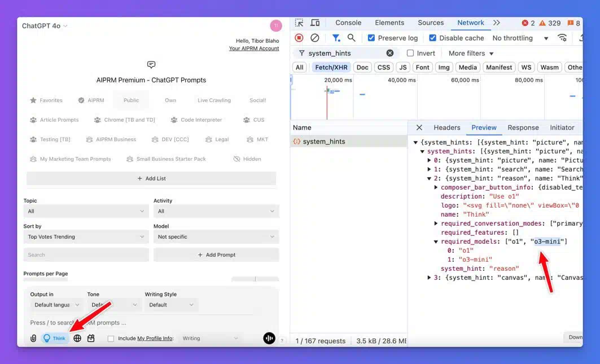The width and height of the screenshot is (600, 364).
Task: Click the system_hints filter input
Action: (345, 53)
